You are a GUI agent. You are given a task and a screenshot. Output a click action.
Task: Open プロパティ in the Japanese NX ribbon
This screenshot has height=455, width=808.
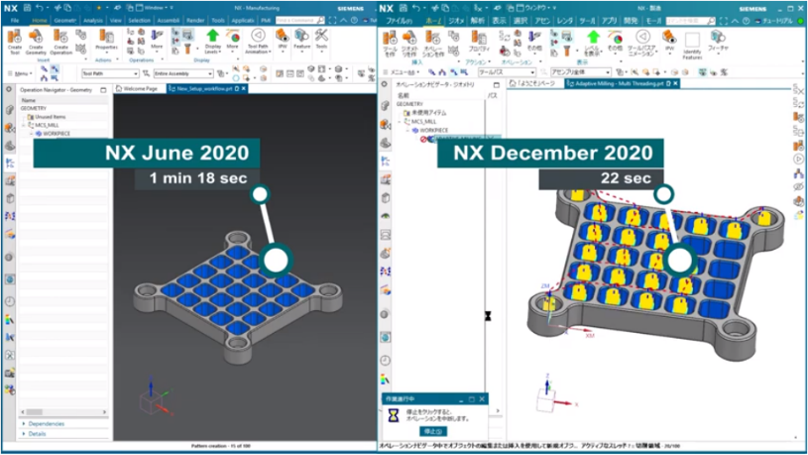[479, 41]
